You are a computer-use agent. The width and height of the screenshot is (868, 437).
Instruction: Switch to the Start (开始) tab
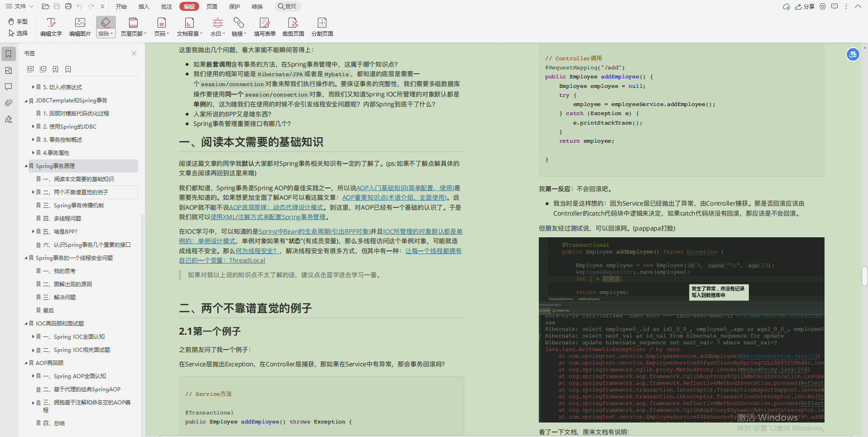(121, 6)
